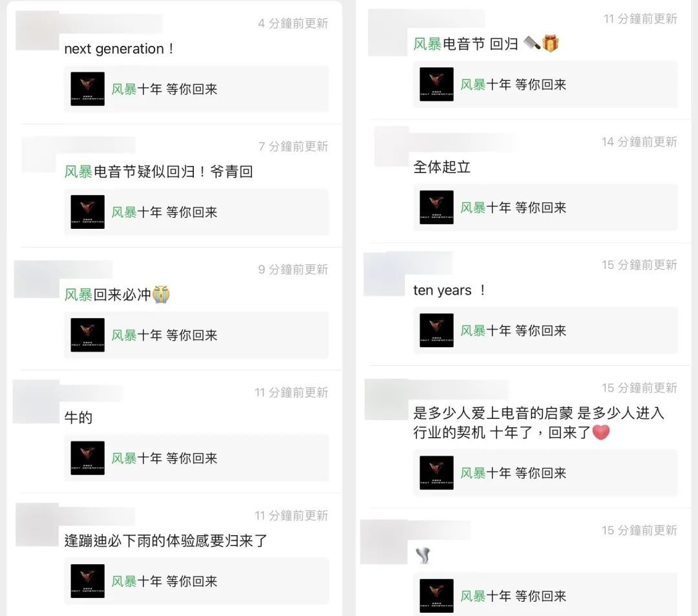698x616 pixels.
Task: Click the "4 分鐘前更新" timestamp
Action: (293, 23)
